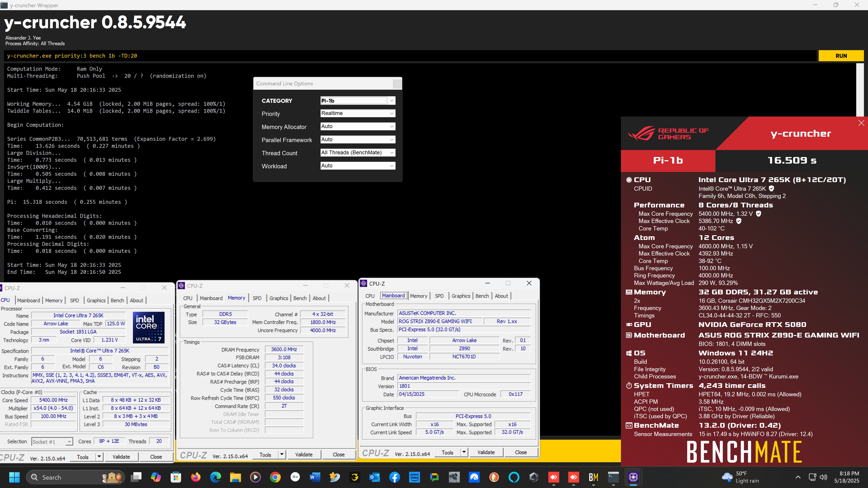This screenshot has height=488, width=868.
Task: Click the CPU-Z chip taskbar icon
Action: point(633,477)
